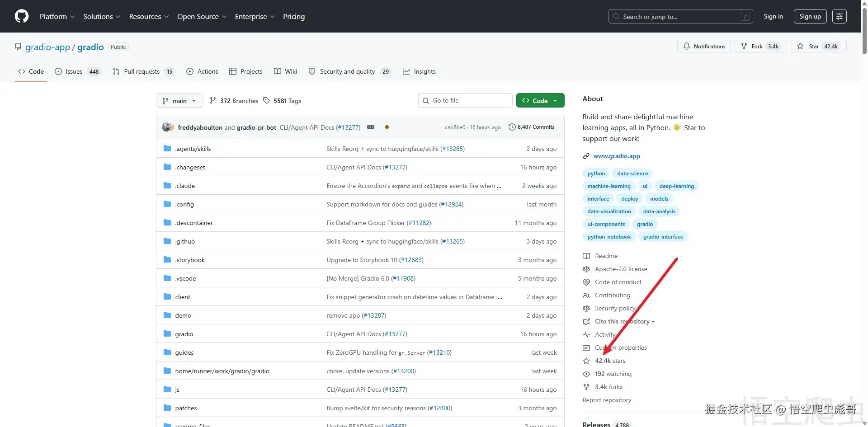
Task: Open the main branch selector dropdown
Action: (179, 100)
